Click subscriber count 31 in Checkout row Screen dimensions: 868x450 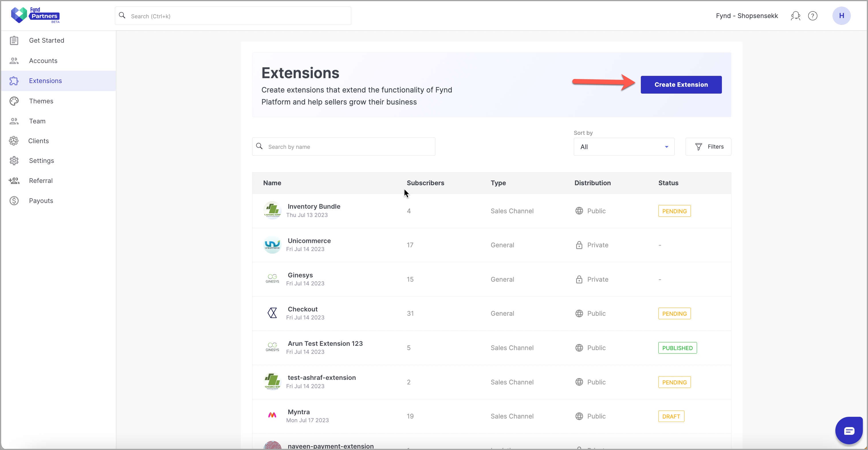click(410, 313)
